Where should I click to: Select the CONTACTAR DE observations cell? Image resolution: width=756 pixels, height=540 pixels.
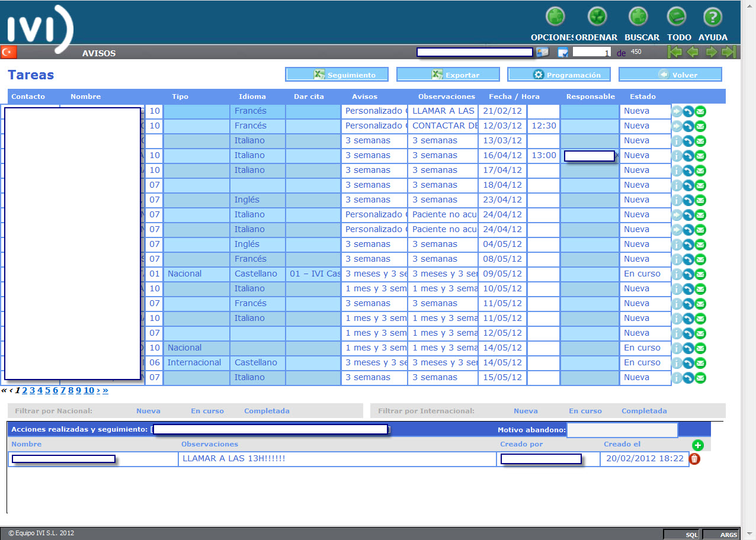coord(443,126)
